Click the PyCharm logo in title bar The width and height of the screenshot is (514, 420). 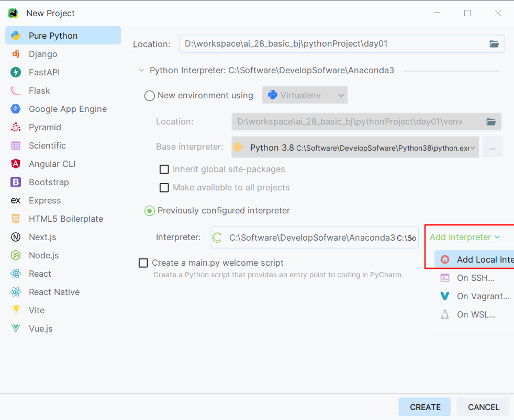13,13
